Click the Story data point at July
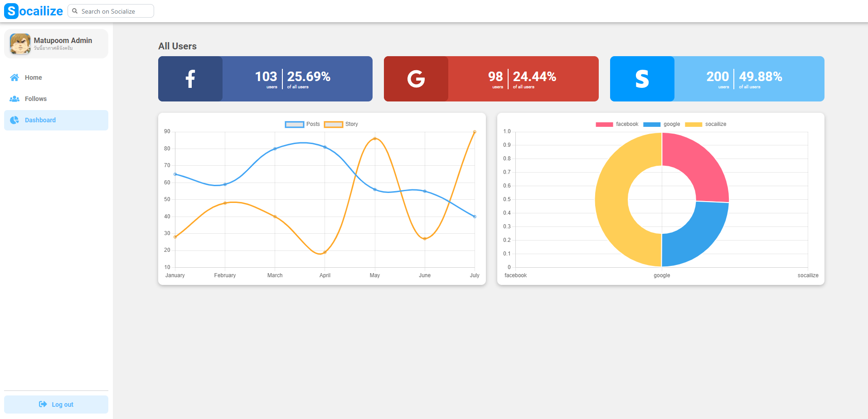This screenshot has height=419, width=868. pyautogui.click(x=475, y=132)
